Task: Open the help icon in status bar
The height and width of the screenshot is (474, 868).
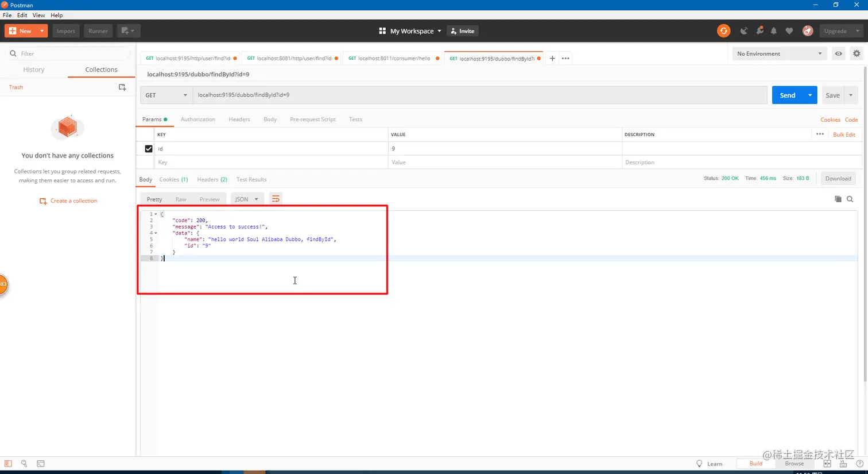Action: click(859, 464)
